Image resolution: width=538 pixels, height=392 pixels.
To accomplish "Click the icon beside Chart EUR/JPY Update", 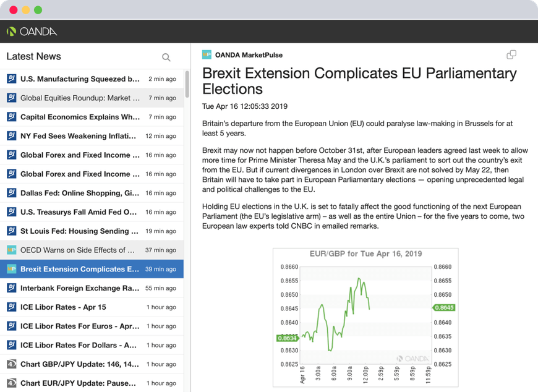I will pyautogui.click(x=11, y=383).
